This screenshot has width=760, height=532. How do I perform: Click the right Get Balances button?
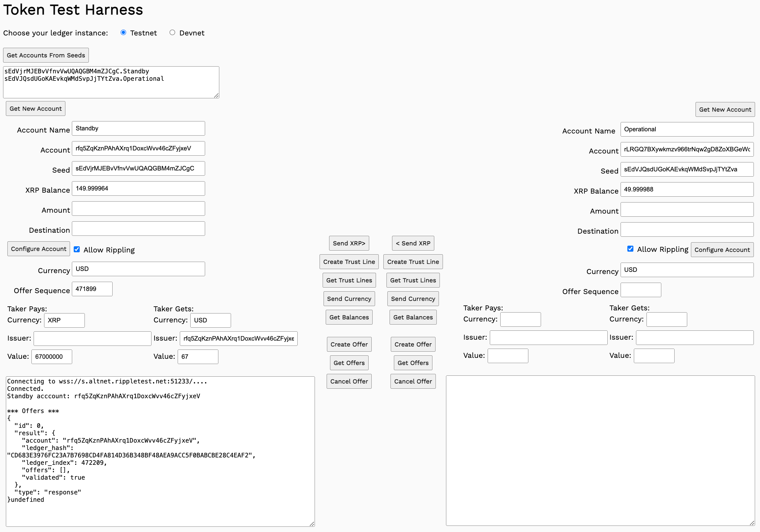click(x=413, y=317)
